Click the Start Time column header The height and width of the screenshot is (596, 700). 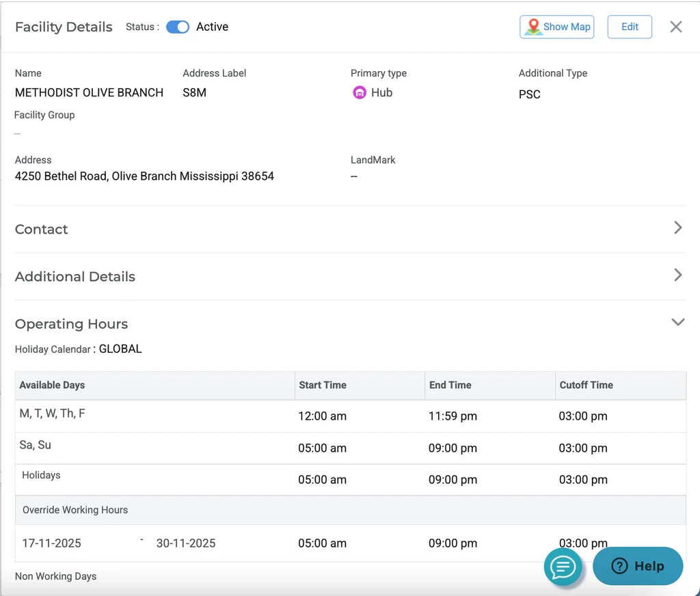[323, 385]
